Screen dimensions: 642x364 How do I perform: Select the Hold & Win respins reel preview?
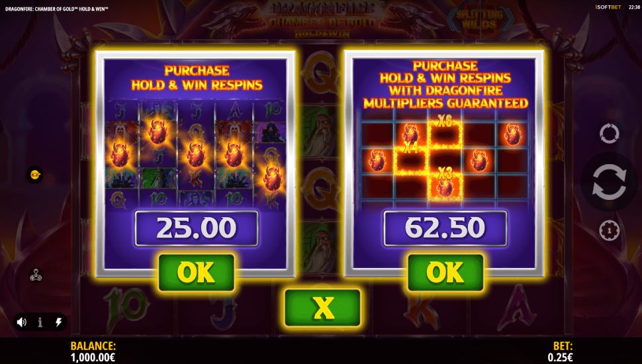point(196,154)
